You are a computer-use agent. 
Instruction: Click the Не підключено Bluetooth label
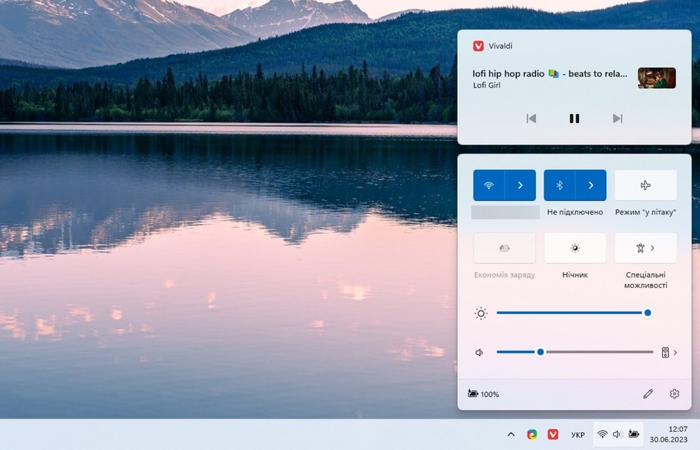(x=575, y=212)
